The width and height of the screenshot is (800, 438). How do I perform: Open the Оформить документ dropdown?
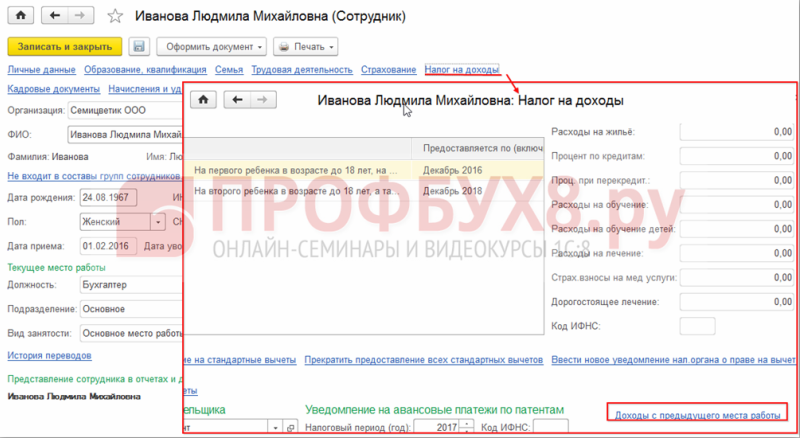tap(212, 46)
